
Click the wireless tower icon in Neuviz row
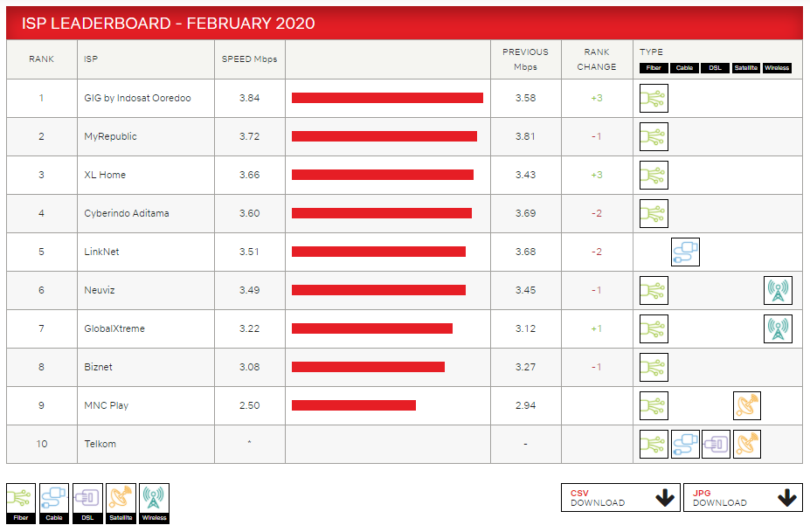(x=778, y=290)
